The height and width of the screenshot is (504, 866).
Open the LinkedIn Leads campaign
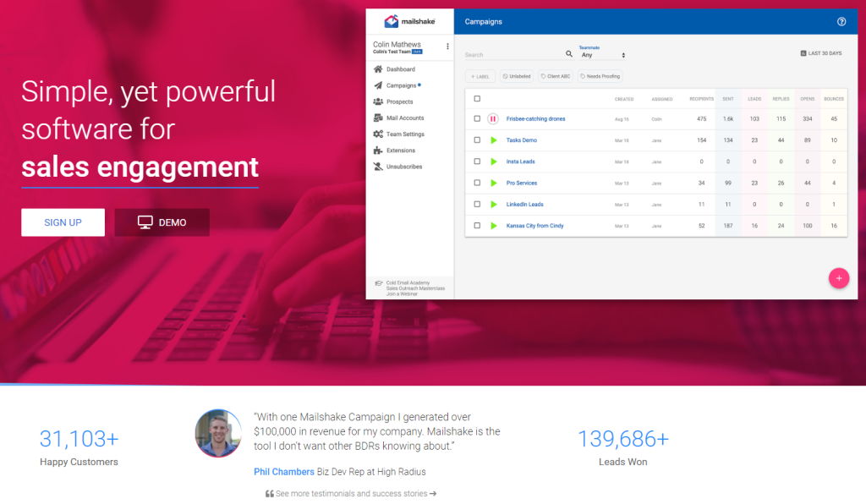(524, 205)
